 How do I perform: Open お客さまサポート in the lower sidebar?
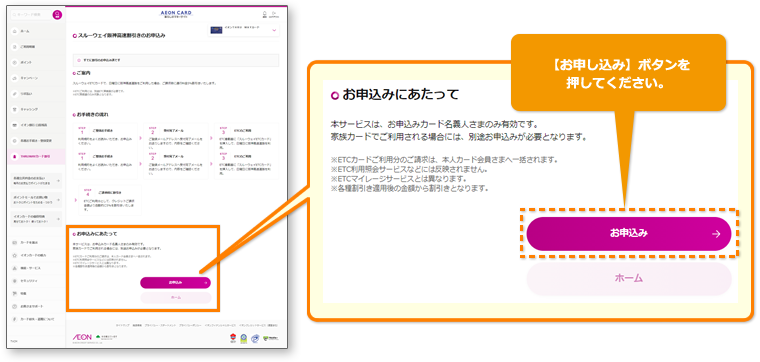click(36, 306)
